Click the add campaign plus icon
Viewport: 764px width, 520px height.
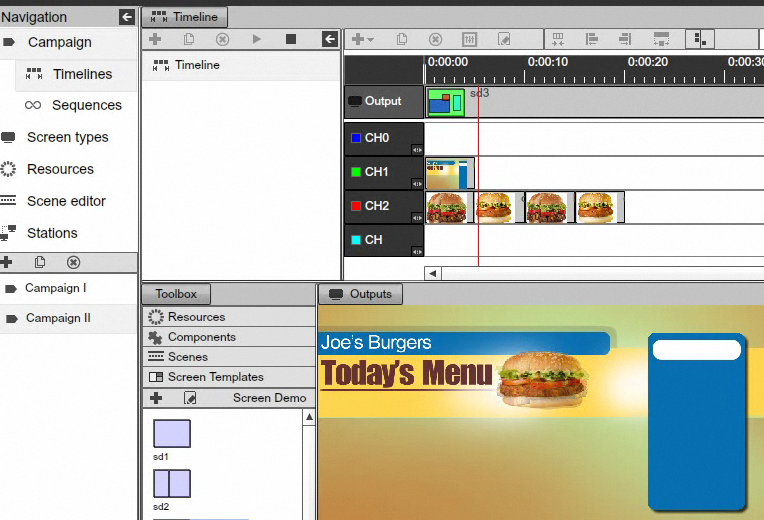pos(7,262)
